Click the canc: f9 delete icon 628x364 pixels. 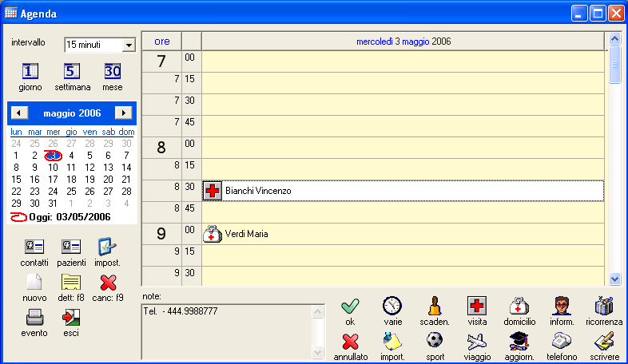[x=109, y=283]
